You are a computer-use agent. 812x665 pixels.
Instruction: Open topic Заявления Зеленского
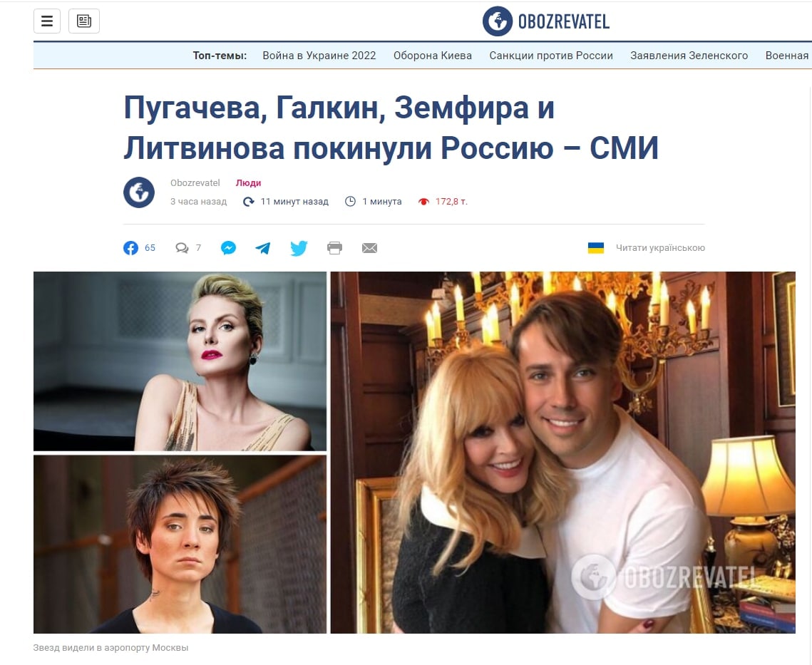coord(689,56)
